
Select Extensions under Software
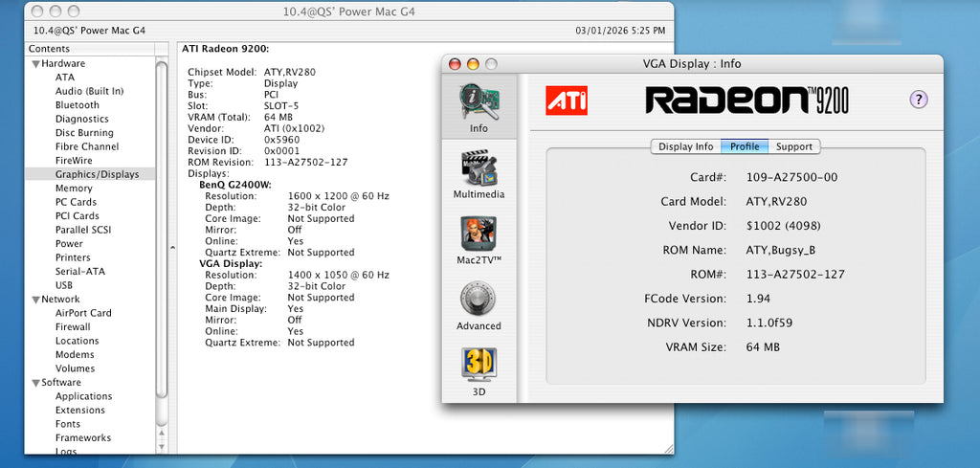coord(80,410)
